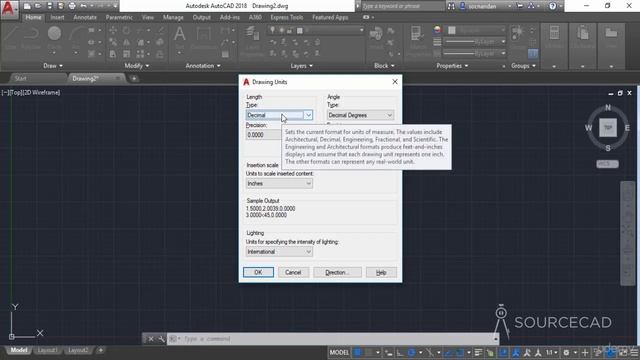Close the Drawing Units dialog
This screenshot has height=360, width=640.
coord(395,82)
